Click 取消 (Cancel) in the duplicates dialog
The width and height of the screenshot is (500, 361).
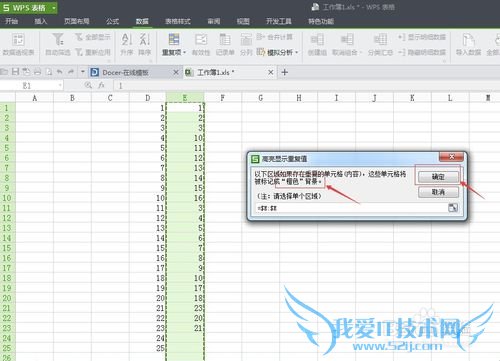tap(438, 192)
